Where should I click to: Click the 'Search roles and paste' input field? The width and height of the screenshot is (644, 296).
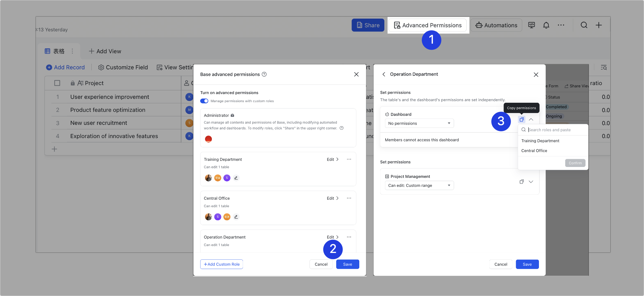(556, 130)
